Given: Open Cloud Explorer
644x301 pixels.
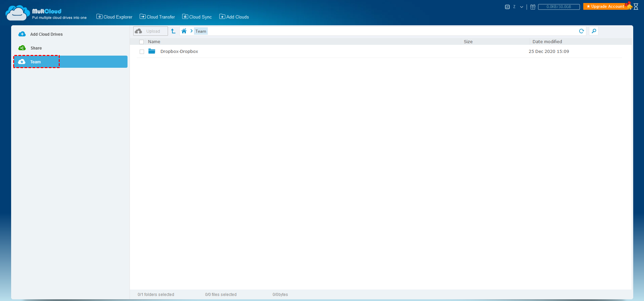Looking at the screenshot, I should pos(114,17).
